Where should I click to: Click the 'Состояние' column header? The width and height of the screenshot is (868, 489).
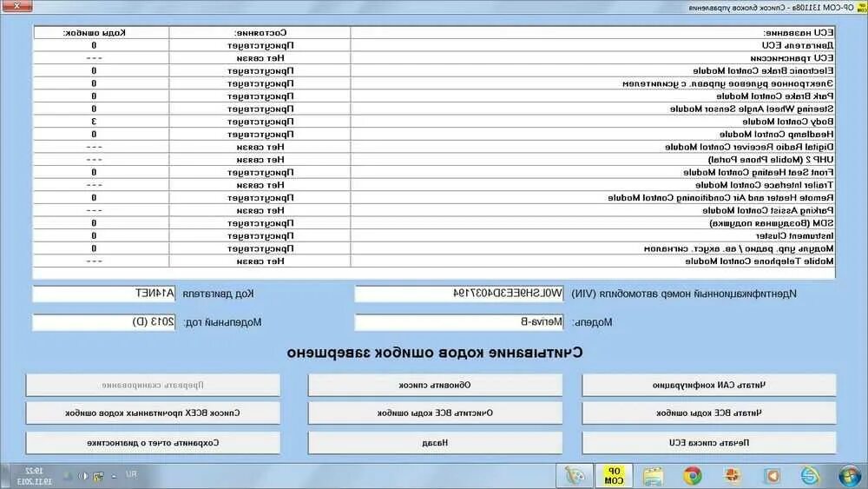coord(260,33)
